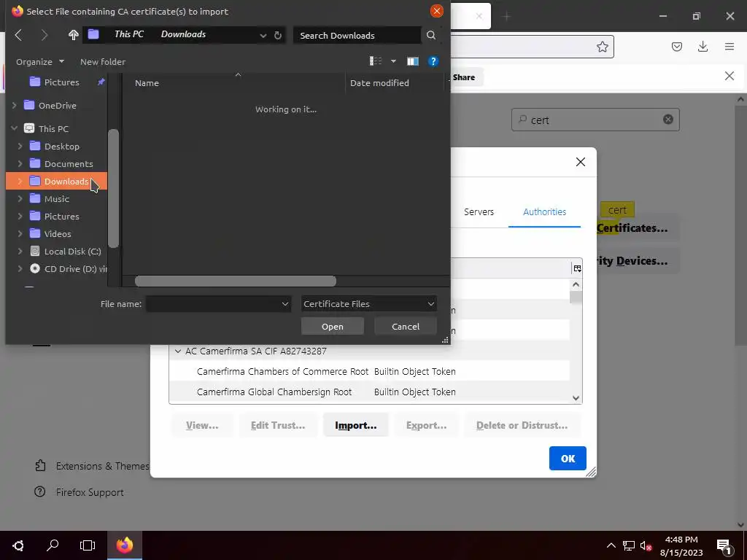Expand the Desktop tree node
747x560 pixels.
(20, 146)
